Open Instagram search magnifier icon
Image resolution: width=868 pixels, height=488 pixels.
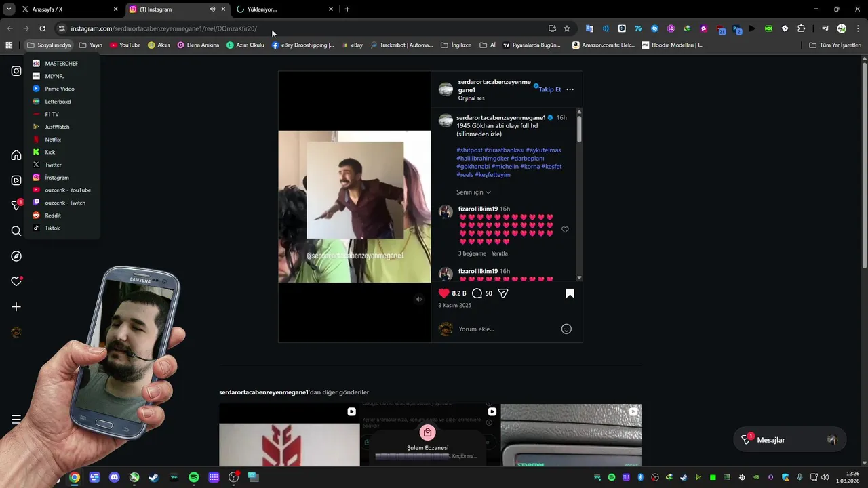click(x=16, y=231)
